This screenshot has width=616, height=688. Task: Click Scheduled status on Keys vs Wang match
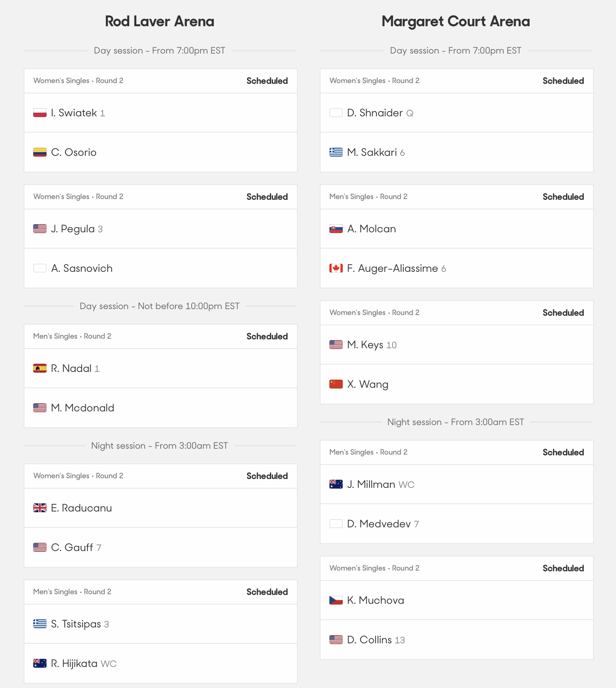point(563,313)
